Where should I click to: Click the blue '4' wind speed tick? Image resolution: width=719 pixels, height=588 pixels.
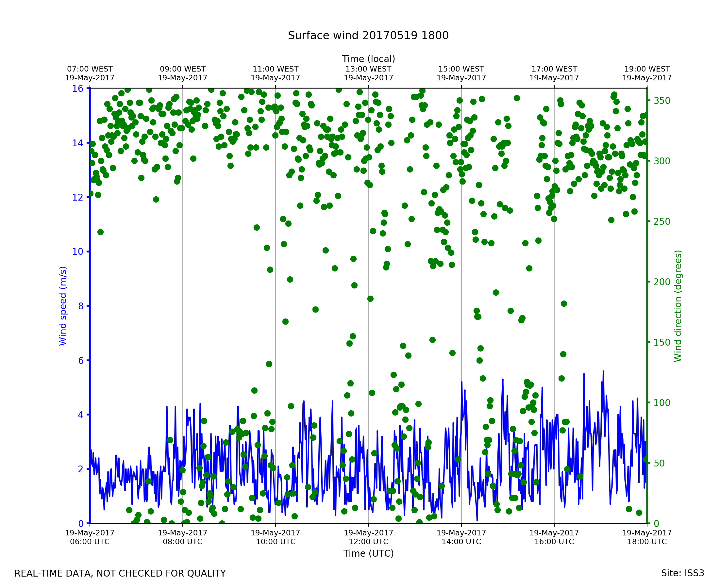click(81, 415)
